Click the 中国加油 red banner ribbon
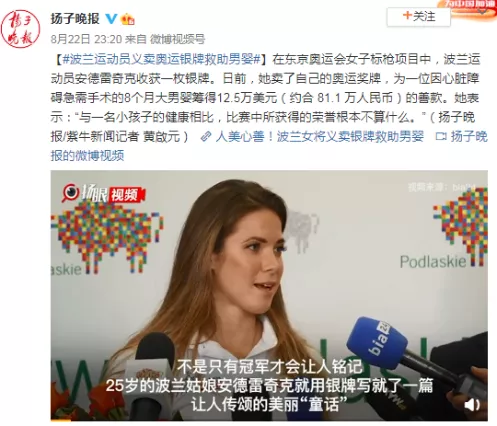This screenshot has width=497, height=426. [x=467, y=7]
